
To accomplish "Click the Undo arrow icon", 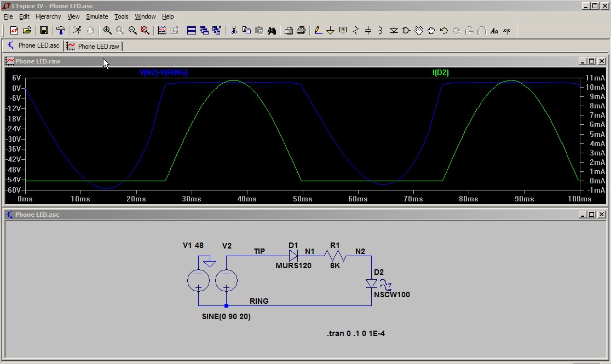I will (x=444, y=31).
